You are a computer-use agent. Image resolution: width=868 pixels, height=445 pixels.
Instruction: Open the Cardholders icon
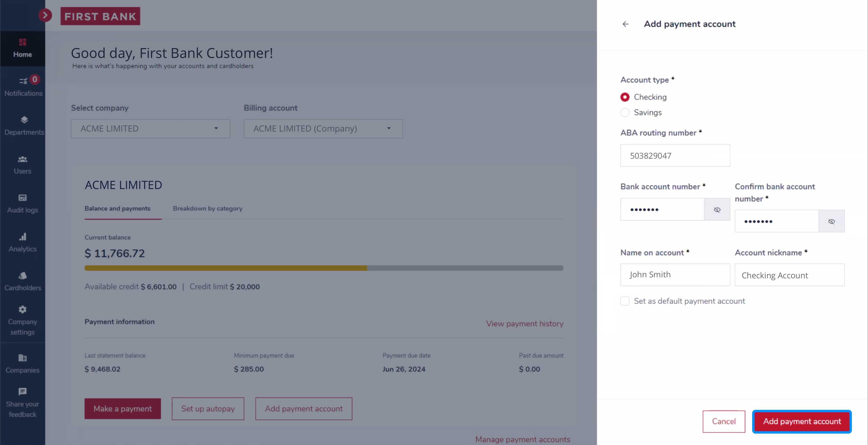point(23,275)
